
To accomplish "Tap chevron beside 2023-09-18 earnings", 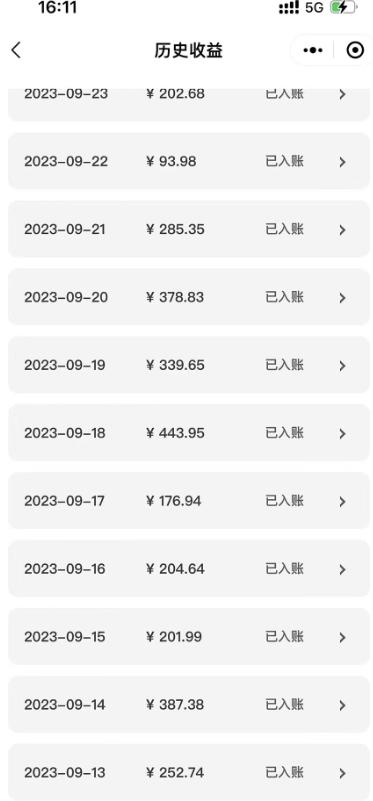I will [342, 434].
